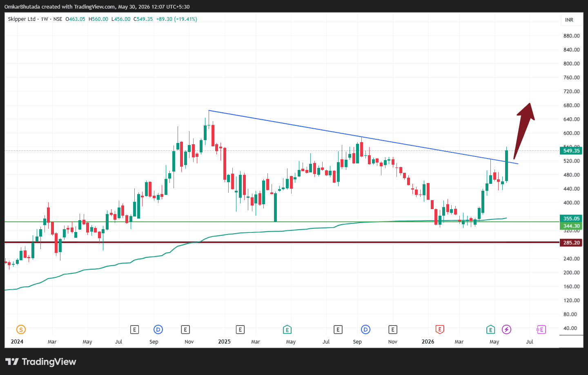
Task: Open blue D dividend marker near Sep 2025
Action: 365,329
